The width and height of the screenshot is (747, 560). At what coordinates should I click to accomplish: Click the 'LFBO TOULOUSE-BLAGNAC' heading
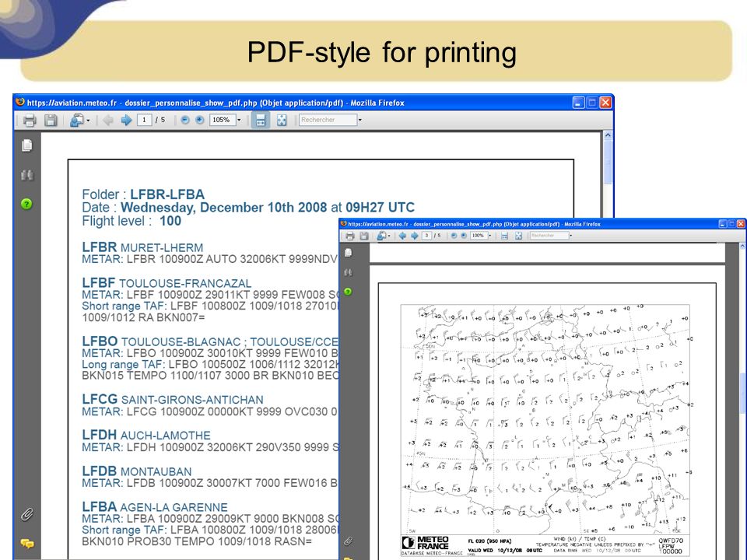(210, 341)
